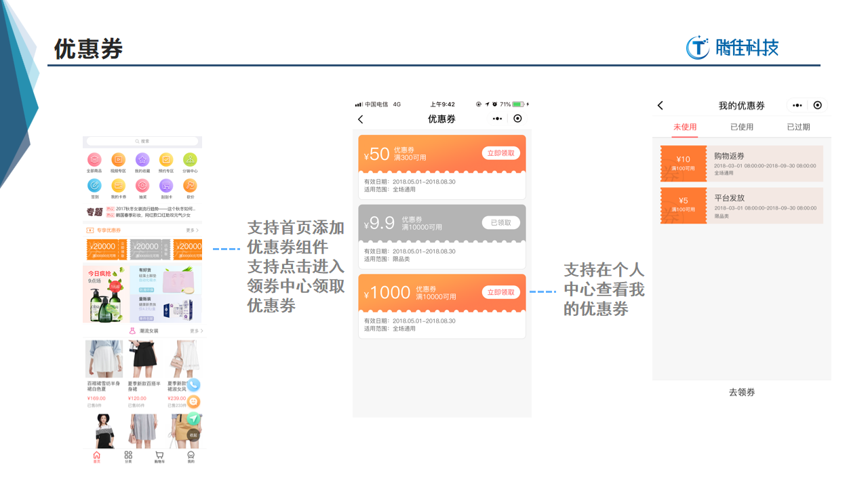Open the 视频专区 icon
The height and width of the screenshot is (488, 868).
[118, 160]
